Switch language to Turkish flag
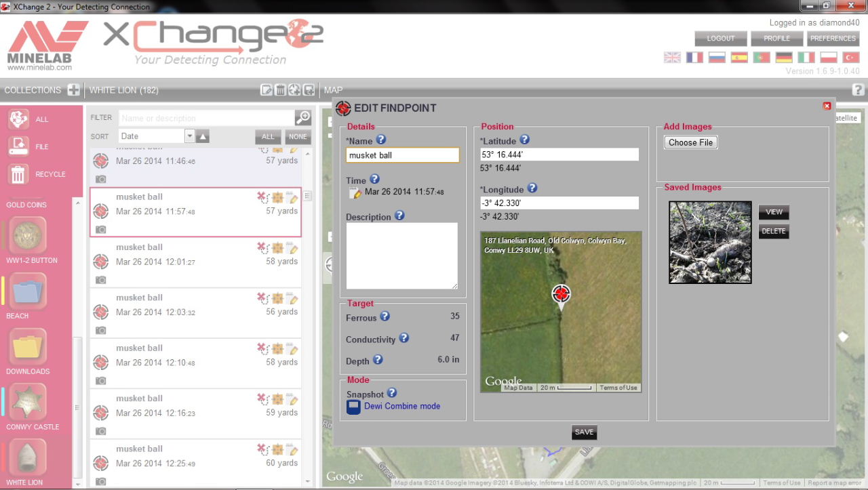Image resolution: width=868 pixels, height=490 pixels. pyautogui.click(x=851, y=58)
